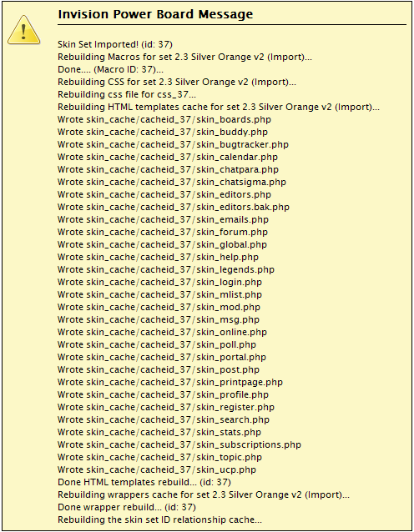Viewport: 414px width, 532px height.
Task: Click 'Done wrapper rebuild... (id: 37)' line
Action: (127, 508)
